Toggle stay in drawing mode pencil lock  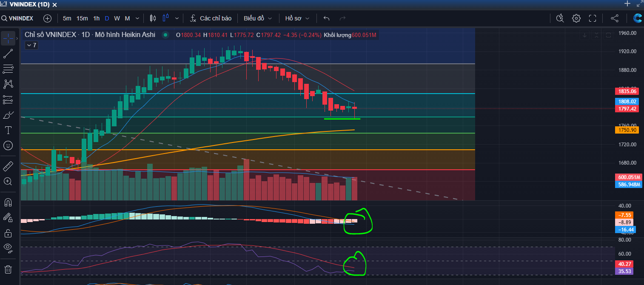click(8, 217)
